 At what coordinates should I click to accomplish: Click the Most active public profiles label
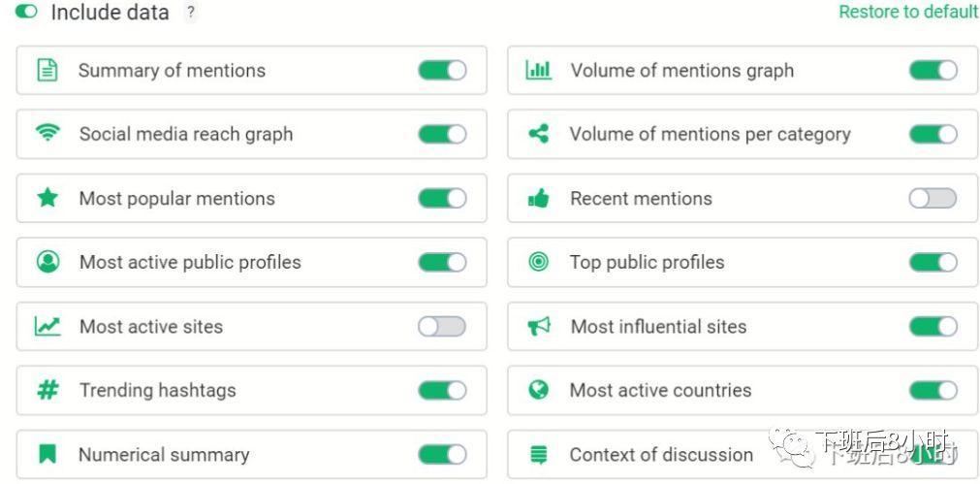[x=190, y=262]
